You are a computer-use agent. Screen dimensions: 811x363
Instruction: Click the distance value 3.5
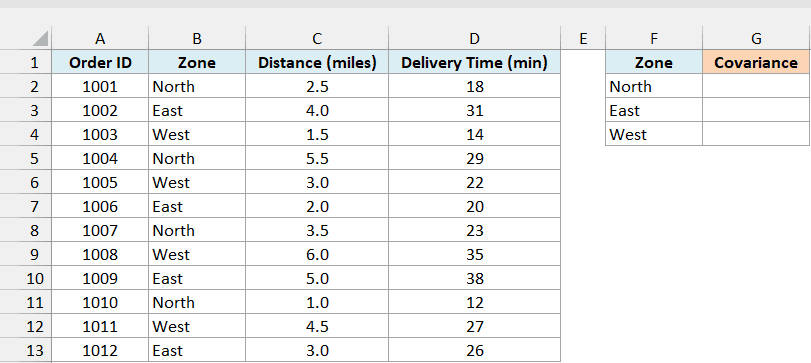(317, 230)
